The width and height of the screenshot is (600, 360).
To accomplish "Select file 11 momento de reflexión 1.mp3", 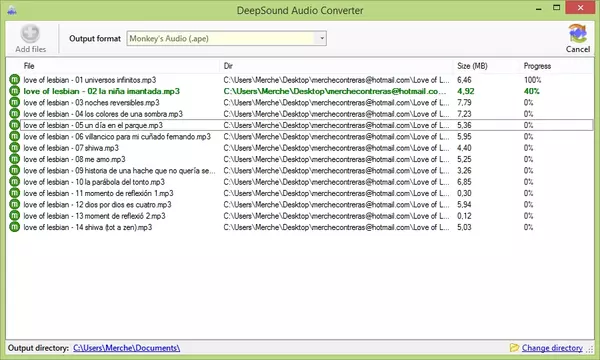I will pyautogui.click(x=98, y=193).
